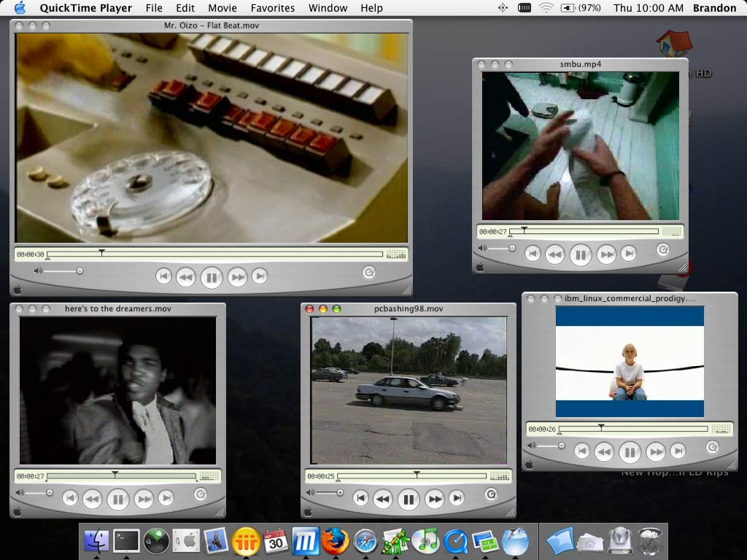
Task: Go to end of Flat Beat movie
Action: 260,276
